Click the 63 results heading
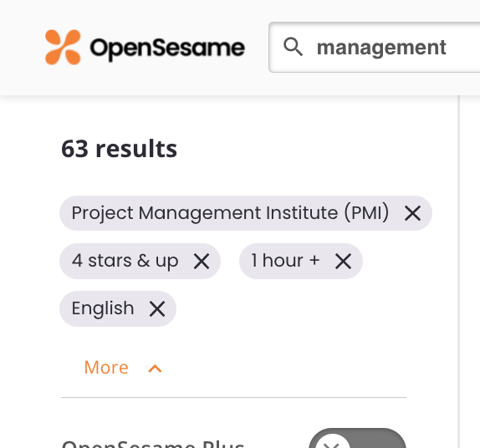The width and height of the screenshot is (480, 448). pyautogui.click(x=119, y=149)
